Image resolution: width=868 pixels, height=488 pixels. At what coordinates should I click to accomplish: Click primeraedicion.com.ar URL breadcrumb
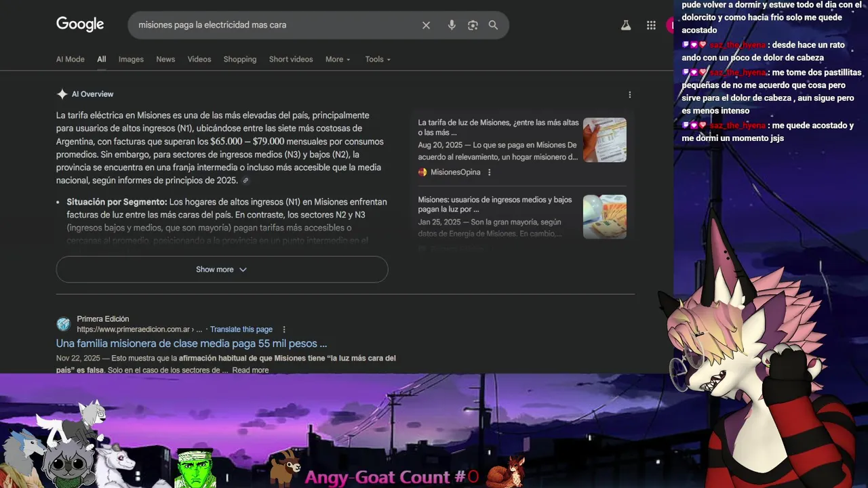139,329
